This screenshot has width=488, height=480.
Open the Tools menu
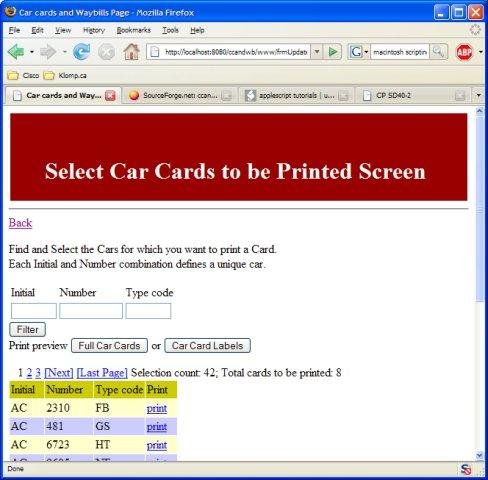point(170,30)
